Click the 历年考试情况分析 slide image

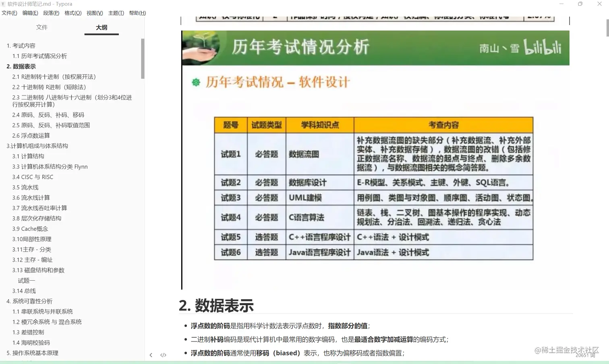coord(375,160)
